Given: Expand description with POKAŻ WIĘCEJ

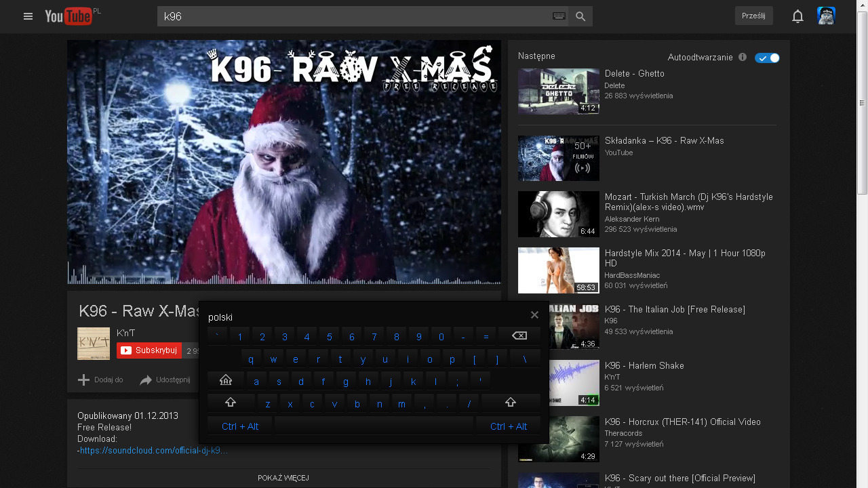Looking at the screenshot, I should click(x=283, y=478).
